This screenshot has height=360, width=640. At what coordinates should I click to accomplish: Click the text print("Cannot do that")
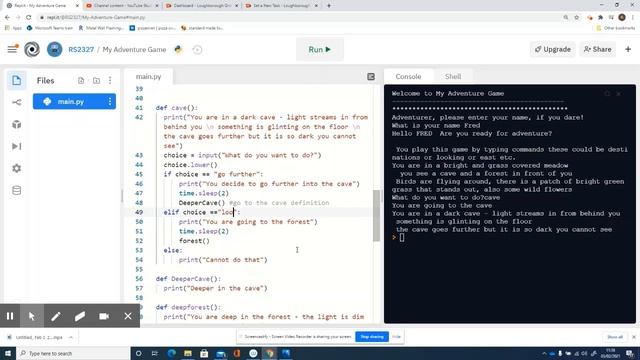tap(223, 260)
